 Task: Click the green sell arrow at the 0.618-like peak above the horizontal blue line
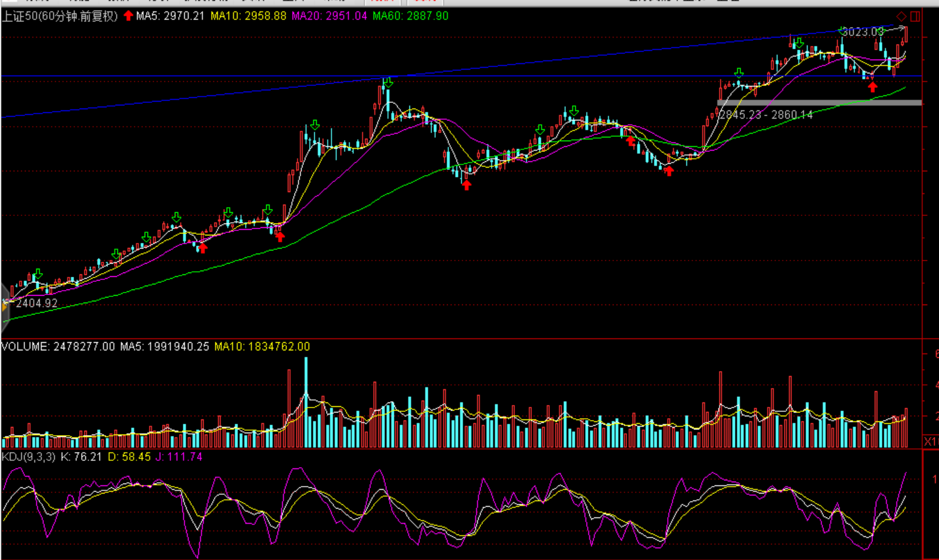tap(388, 82)
